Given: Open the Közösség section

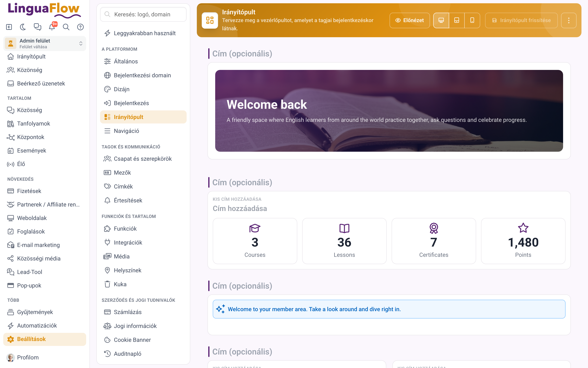Looking at the screenshot, I should (45, 110).
